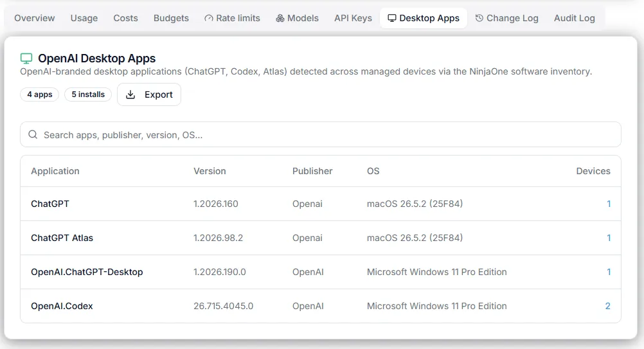The width and height of the screenshot is (644, 349).
Task: Click the download icon in Export button
Action: 130,94
